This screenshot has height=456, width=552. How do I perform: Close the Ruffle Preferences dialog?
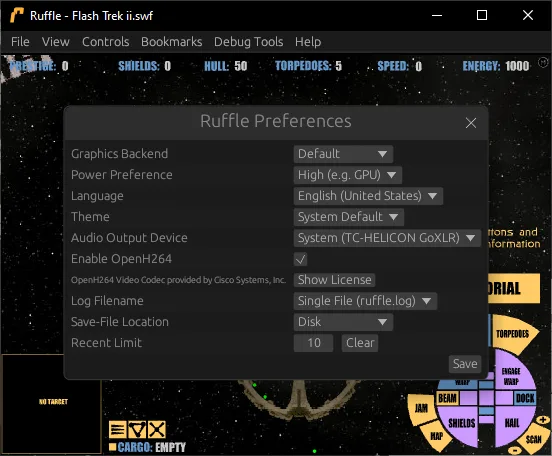point(471,123)
